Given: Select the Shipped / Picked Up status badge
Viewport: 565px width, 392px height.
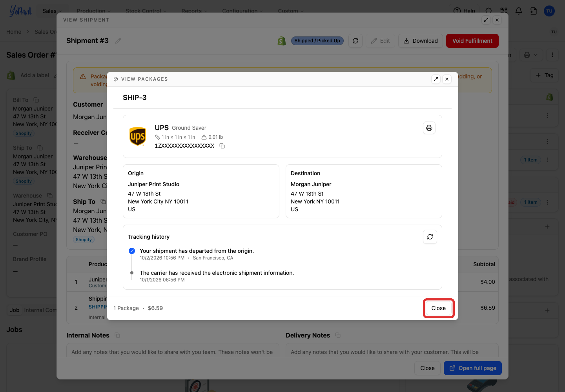Looking at the screenshot, I should point(317,41).
